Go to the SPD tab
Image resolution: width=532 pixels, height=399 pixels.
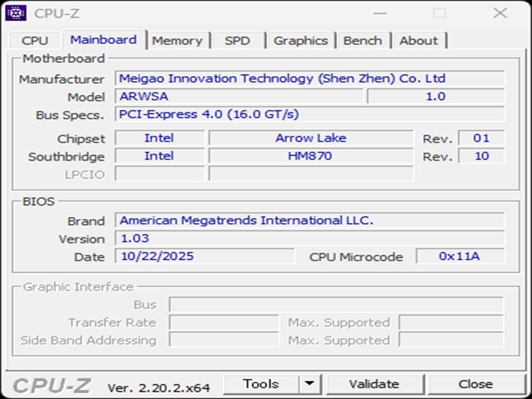(237, 41)
